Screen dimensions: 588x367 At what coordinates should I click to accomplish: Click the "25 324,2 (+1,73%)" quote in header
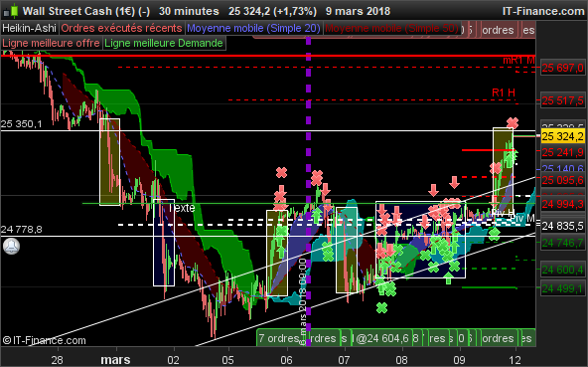[x=272, y=11]
